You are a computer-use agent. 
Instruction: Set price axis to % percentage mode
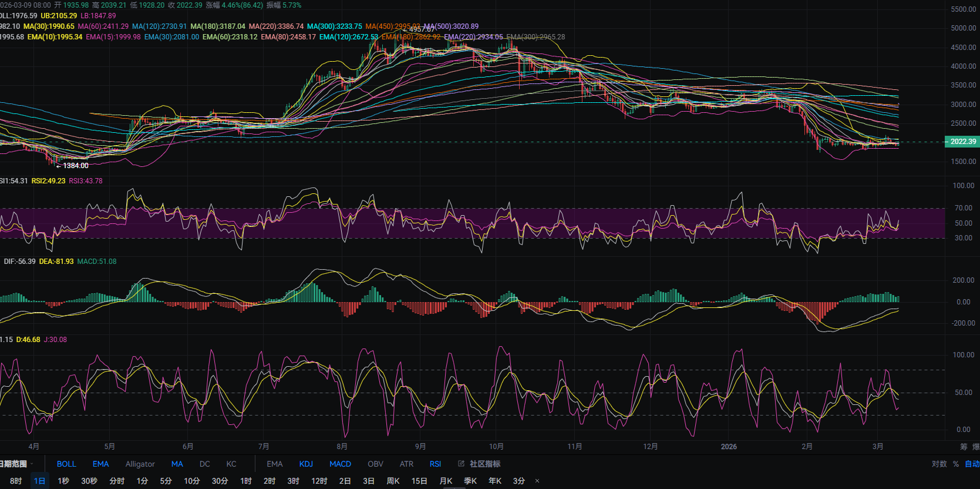click(x=956, y=464)
